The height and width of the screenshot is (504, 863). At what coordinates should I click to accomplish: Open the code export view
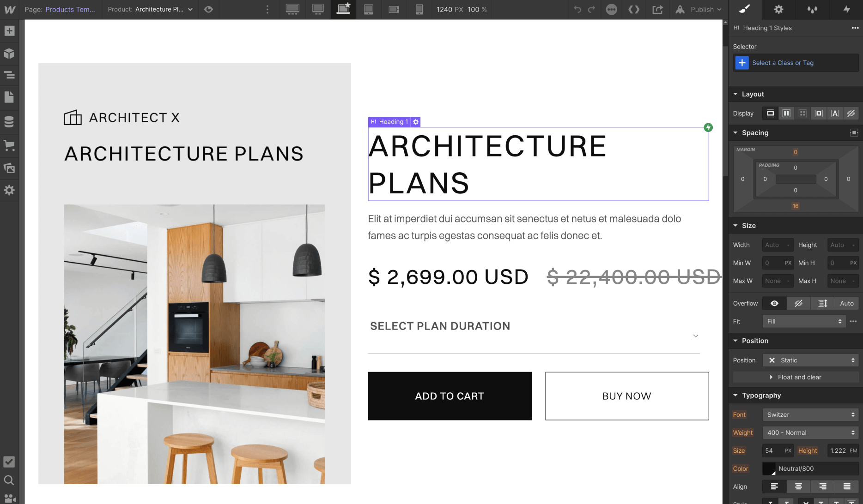634,9
